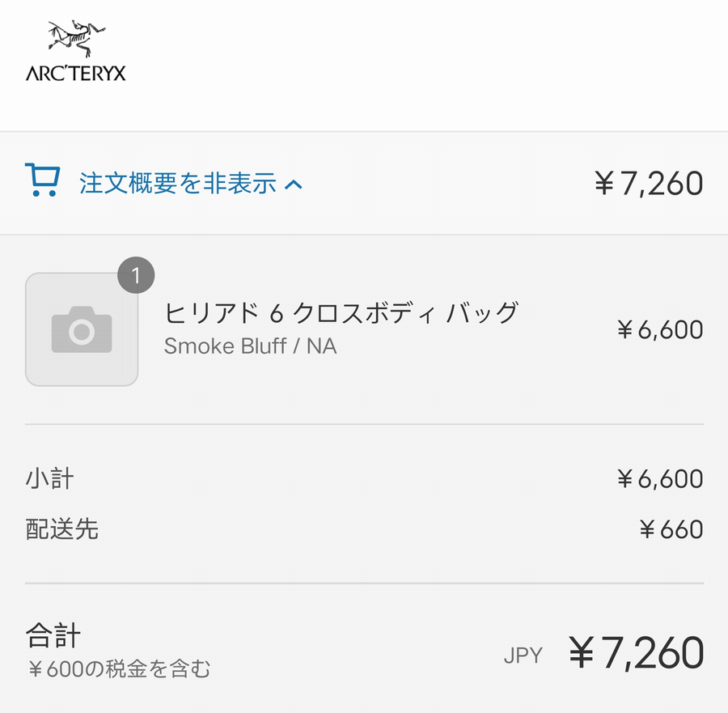Click the product price ¥6,600
728x713 pixels.
[x=659, y=329]
